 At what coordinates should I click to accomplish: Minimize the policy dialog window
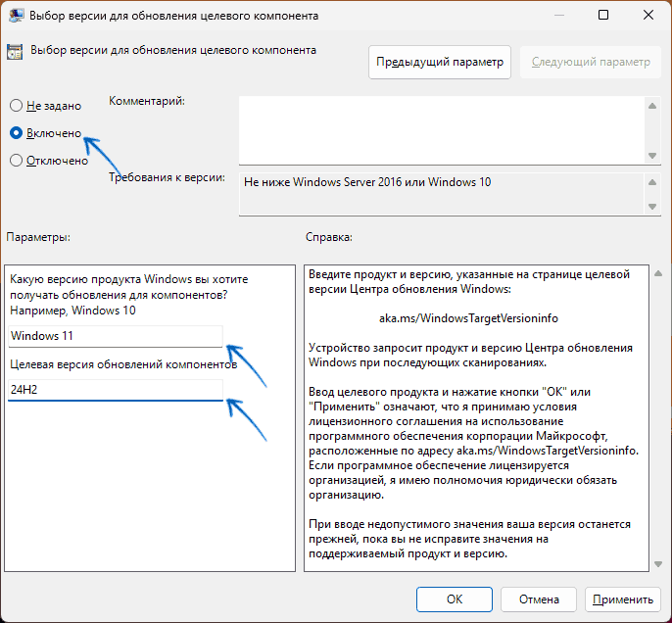click(558, 16)
